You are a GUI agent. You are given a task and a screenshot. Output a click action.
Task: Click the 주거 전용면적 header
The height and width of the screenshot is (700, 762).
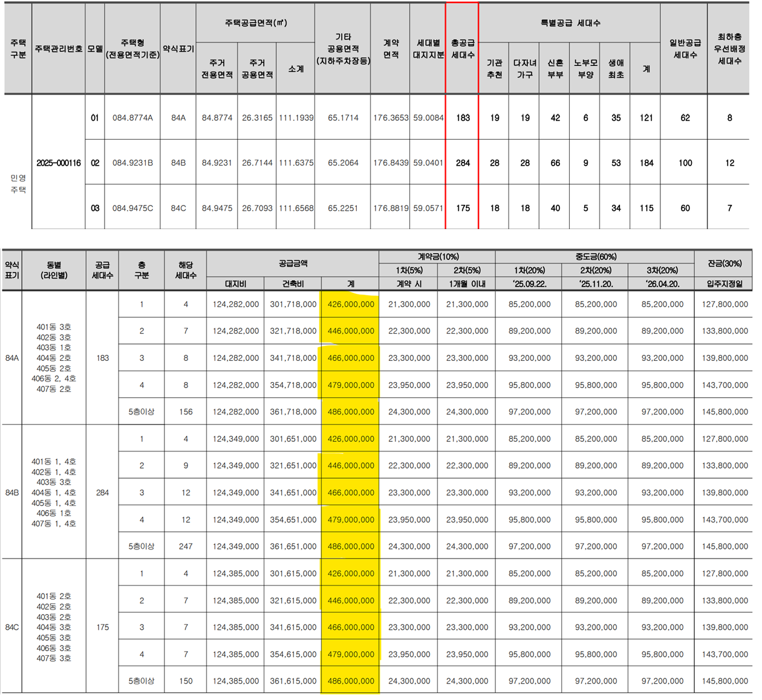click(217, 68)
